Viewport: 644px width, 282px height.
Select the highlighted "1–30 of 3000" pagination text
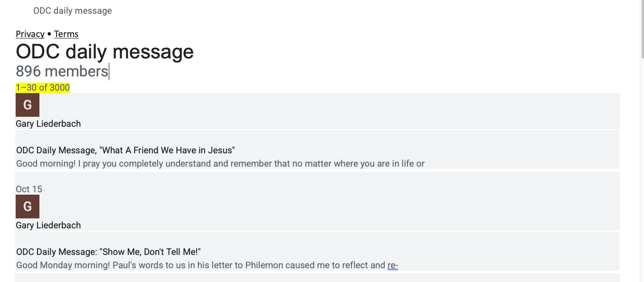click(x=43, y=87)
